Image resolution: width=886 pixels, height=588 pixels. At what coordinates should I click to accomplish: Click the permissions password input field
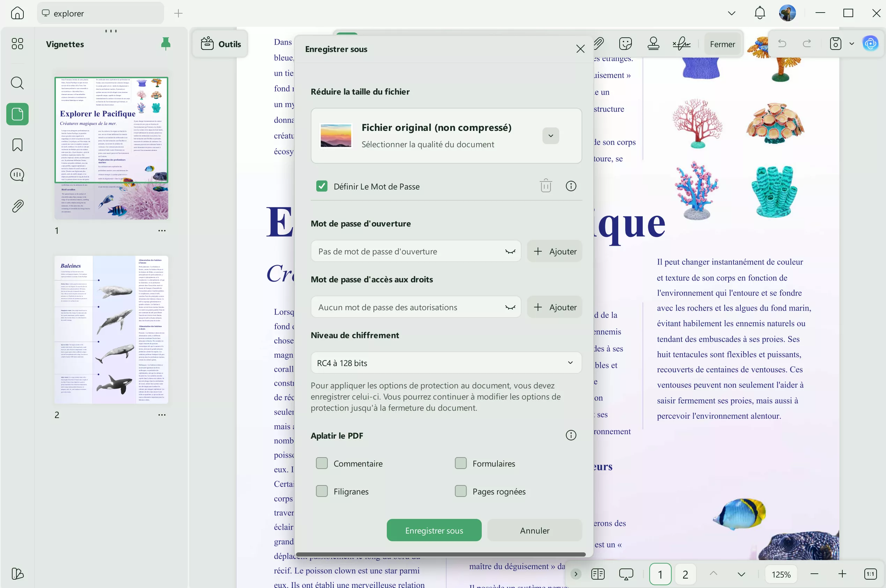(416, 307)
